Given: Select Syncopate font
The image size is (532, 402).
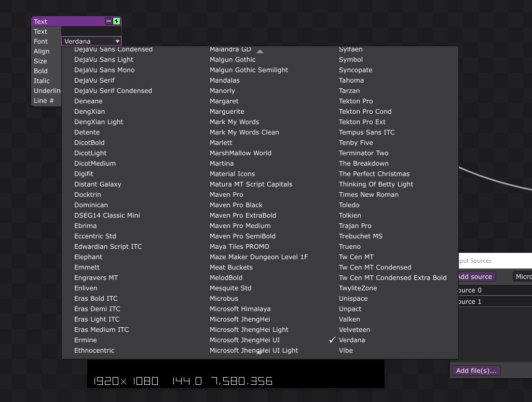Looking at the screenshot, I should [x=355, y=70].
